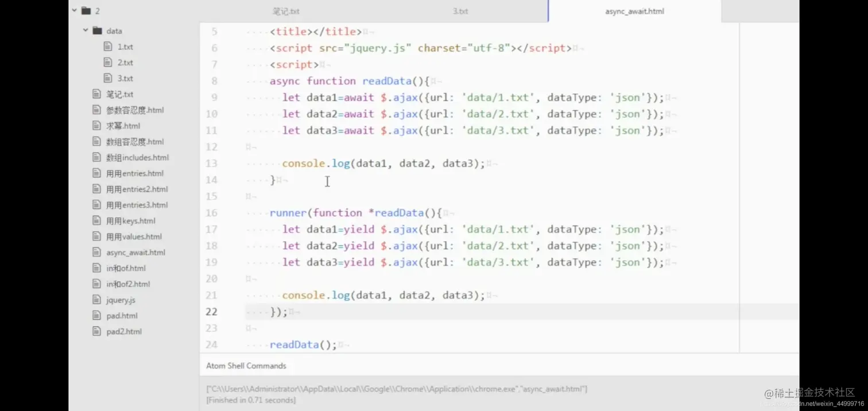
Task: Open 笔记.txt from the sidebar
Action: pos(119,94)
